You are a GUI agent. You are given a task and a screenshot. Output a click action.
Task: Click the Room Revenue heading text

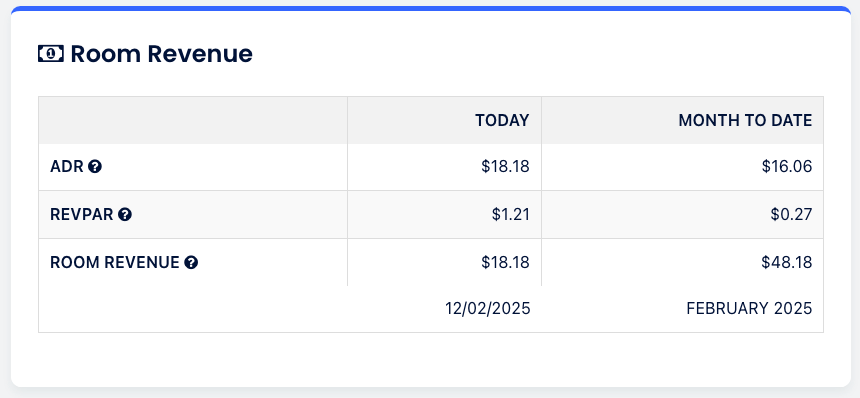pos(161,54)
